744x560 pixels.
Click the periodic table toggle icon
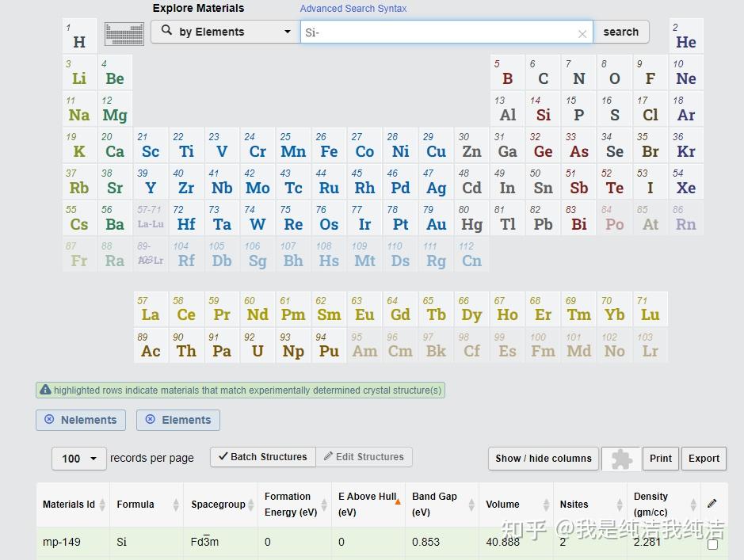pyautogui.click(x=124, y=33)
